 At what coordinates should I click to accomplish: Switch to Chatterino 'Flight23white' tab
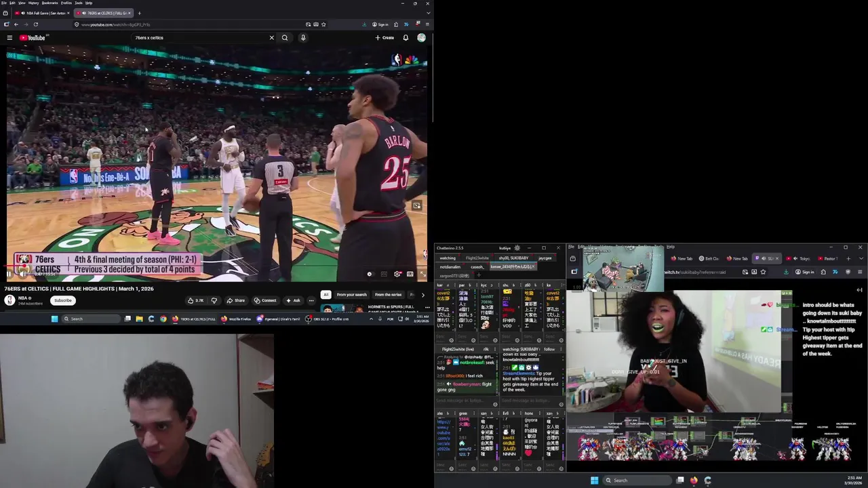click(477, 258)
